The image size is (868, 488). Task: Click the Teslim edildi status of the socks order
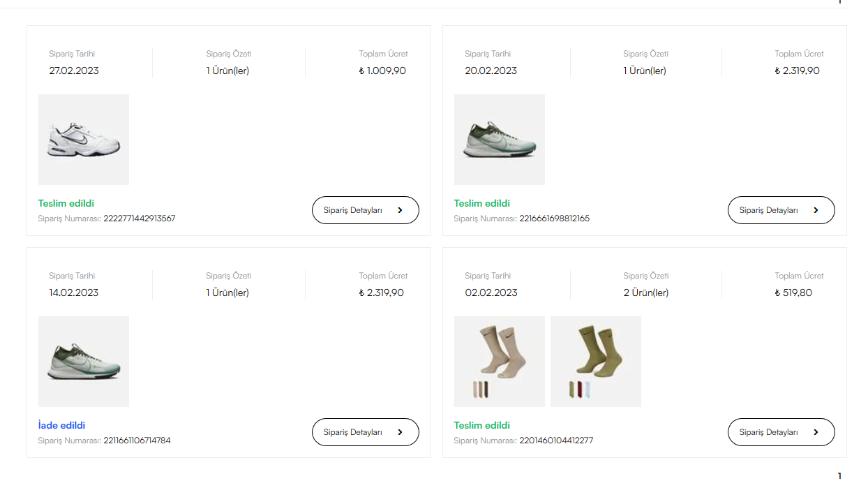click(482, 425)
